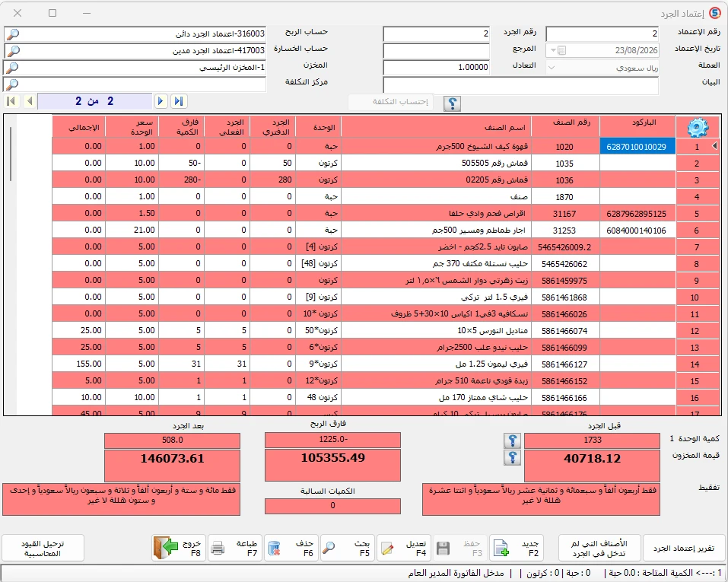The height and width of the screenshot is (582, 728).
Task: Click the جديد F2 new button
Action: (517, 548)
